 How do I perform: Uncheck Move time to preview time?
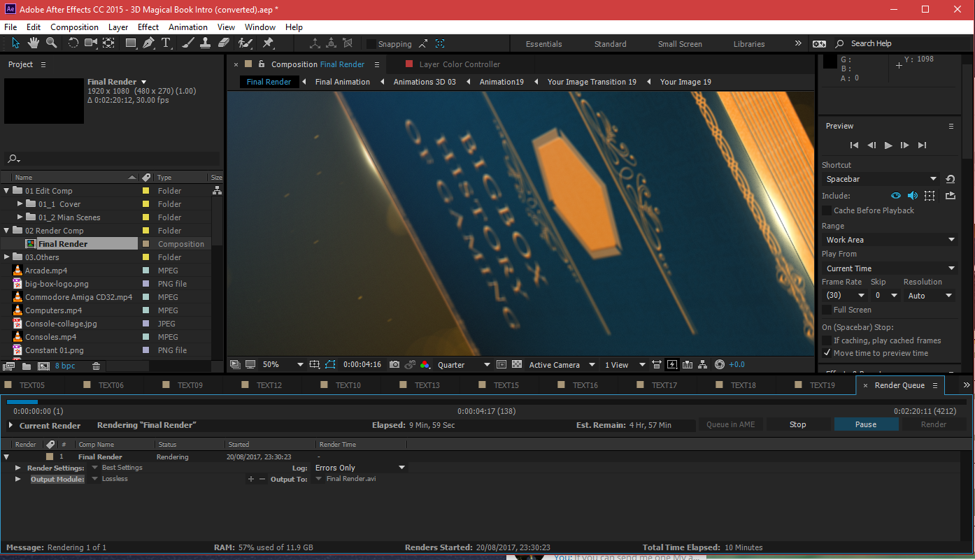click(827, 353)
